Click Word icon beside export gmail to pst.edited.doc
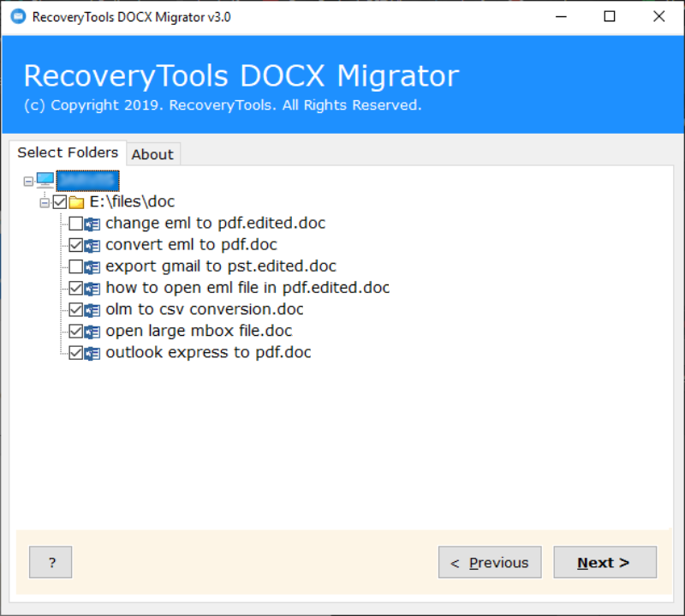Image resolution: width=685 pixels, height=616 pixels. [x=92, y=266]
